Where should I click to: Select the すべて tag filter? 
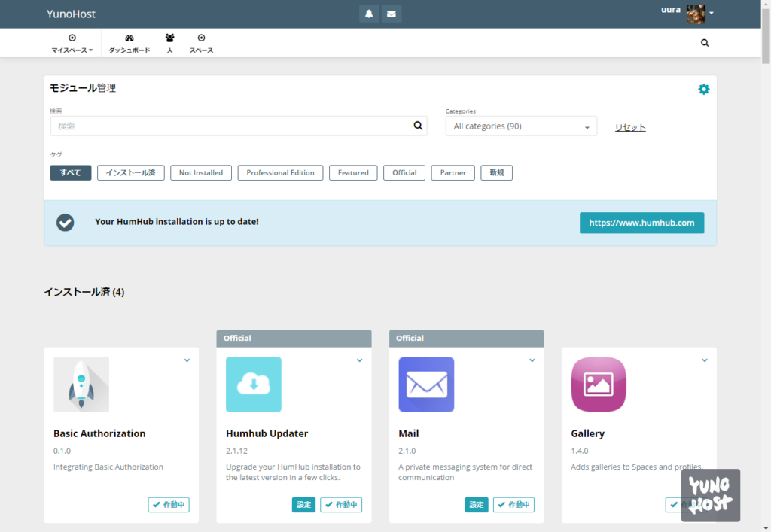[70, 172]
